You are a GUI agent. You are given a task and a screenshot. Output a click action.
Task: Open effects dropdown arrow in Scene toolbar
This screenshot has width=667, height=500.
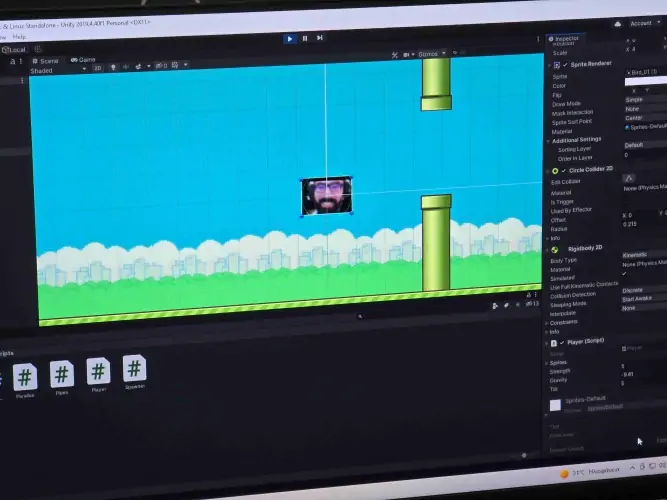click(x=148, y=66)
